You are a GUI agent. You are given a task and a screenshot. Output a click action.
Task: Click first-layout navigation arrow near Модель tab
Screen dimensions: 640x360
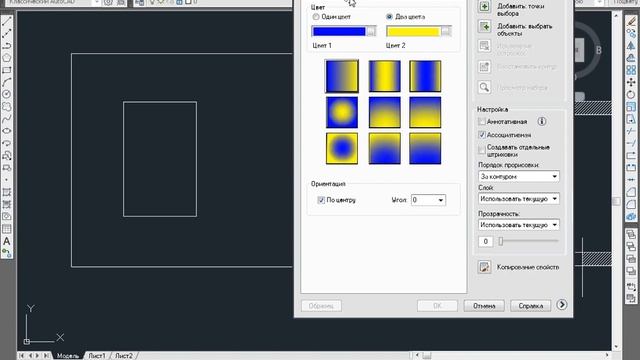(x=22, y=356)
